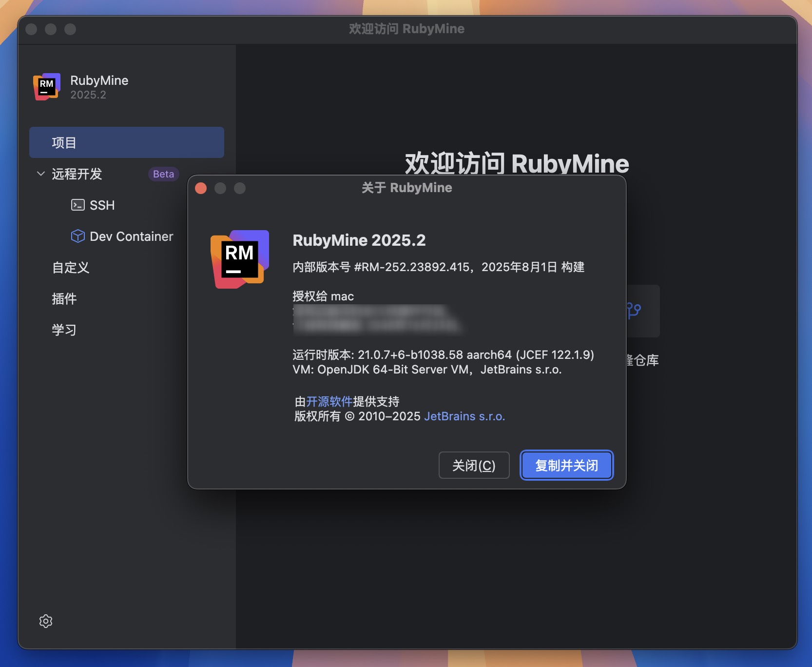Click the 授权给 mac text
This screenshot has width=812, height=667.
[323, 296]
